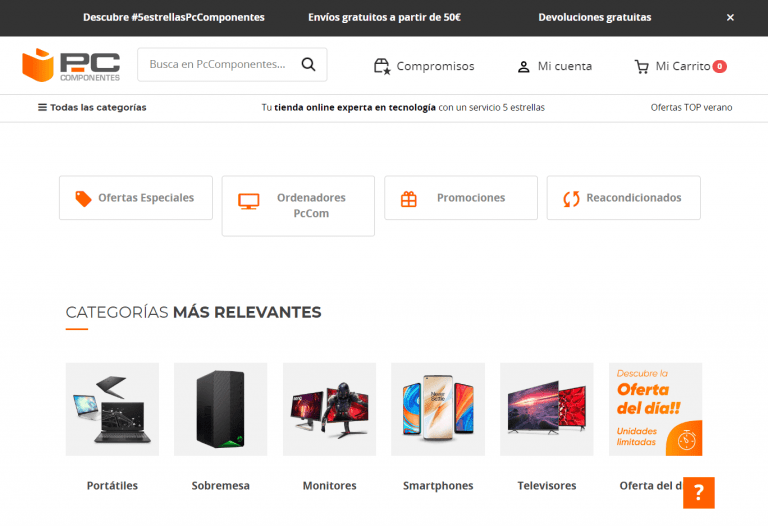Click the orange price tag icon

(83, 198)
